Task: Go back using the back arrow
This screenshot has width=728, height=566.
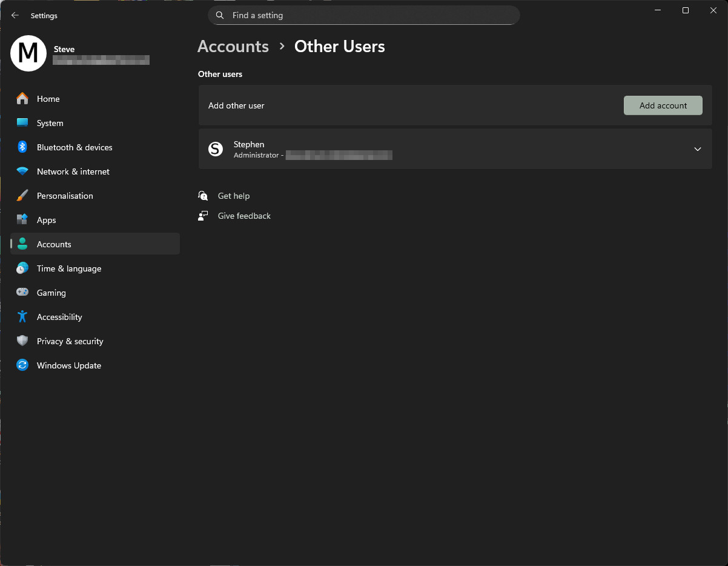Action: 15,16
